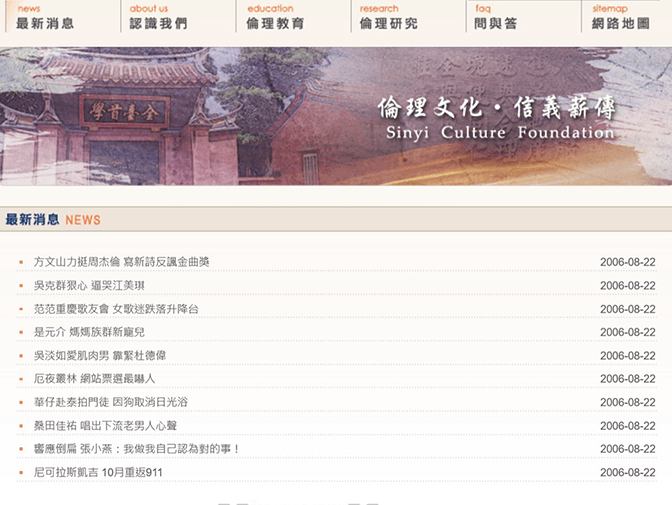The image size is (672, 505).
Task: Open news item 尼可拉斯凱吉 10月重返911
Action: [98, 472]
